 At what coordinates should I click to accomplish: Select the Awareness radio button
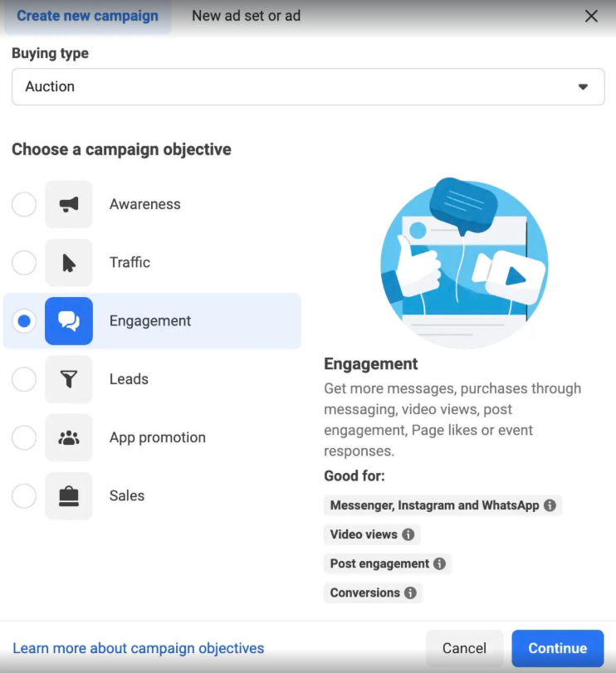[x=24, y=204]
